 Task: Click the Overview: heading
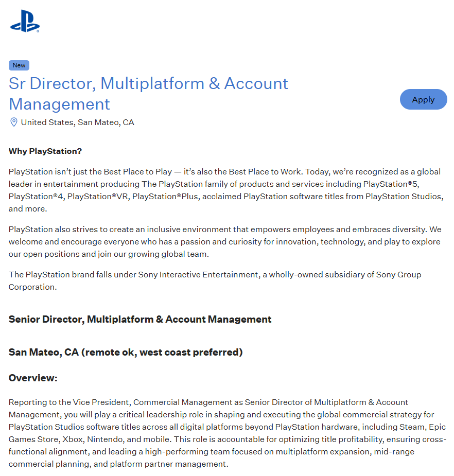33,378
